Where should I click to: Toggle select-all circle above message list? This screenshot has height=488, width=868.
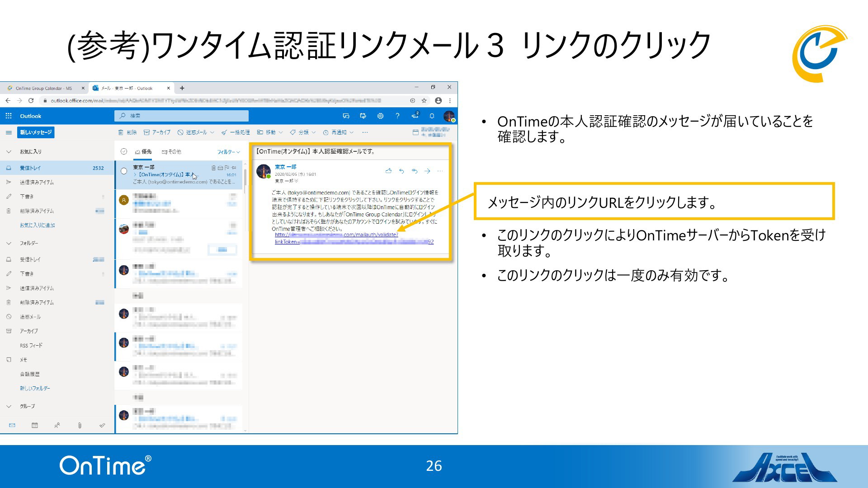[124, 151]
